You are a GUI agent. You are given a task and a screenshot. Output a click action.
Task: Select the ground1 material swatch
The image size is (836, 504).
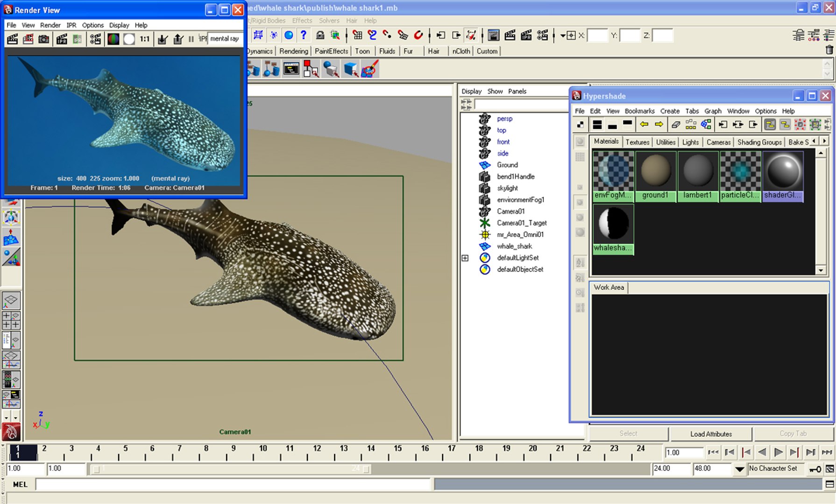[655, 176]
